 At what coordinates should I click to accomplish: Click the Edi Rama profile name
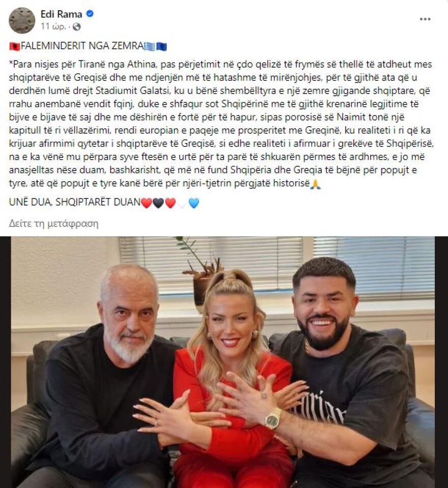[x=61, y=14]
